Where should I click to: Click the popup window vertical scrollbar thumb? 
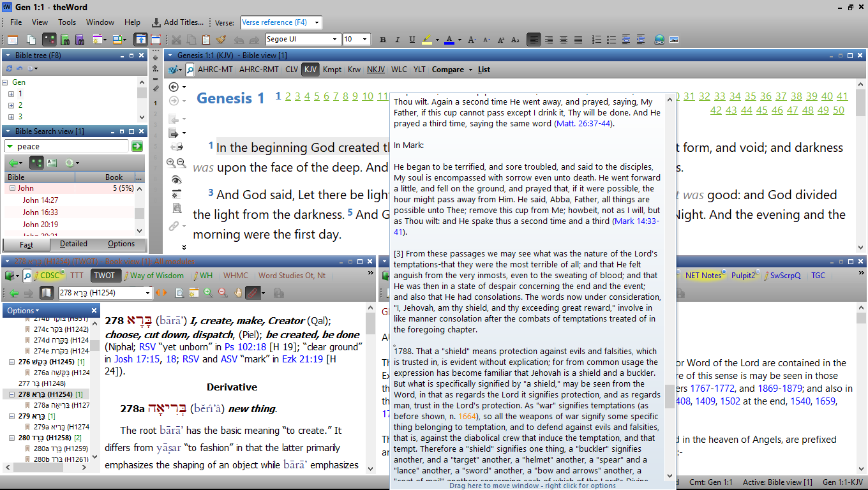coord(670,396)
